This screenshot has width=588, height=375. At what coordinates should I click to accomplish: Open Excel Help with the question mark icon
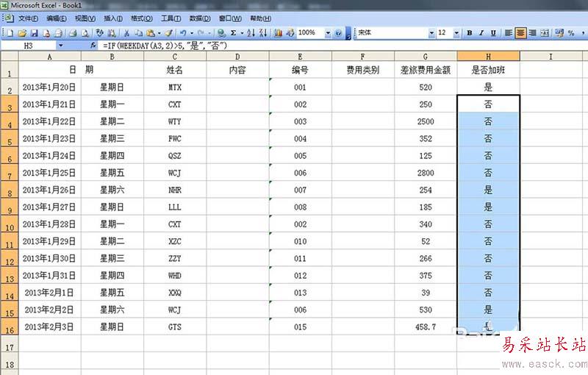pyautogui.click(x=338, y=33)
